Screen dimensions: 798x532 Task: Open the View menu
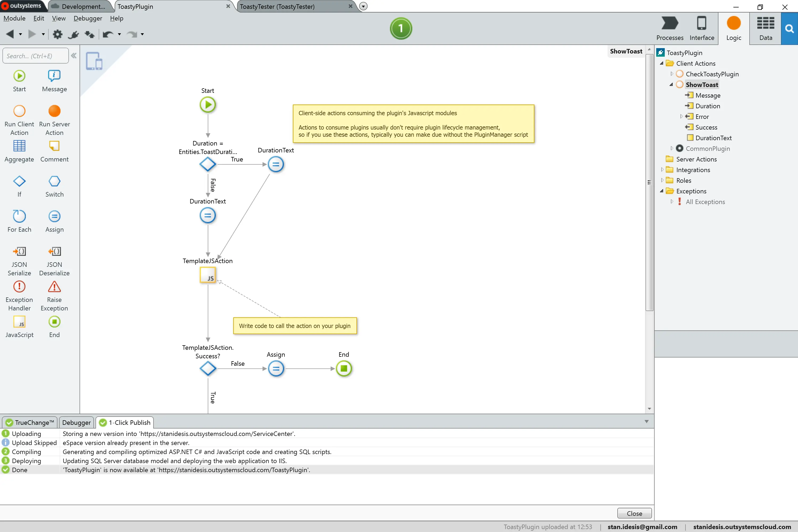59,18
